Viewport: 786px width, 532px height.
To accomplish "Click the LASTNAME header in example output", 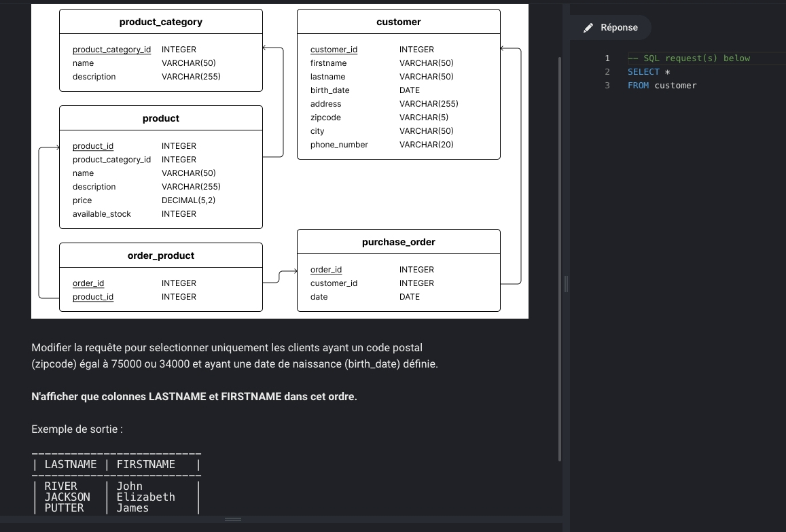I will [70, 464].
